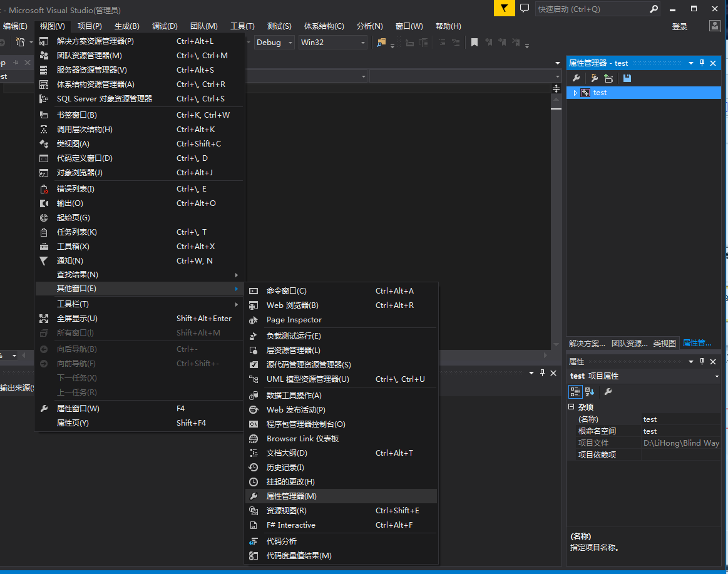Click the 类视图(A) icon in View menu
The width and height of the screenshot is (728, 574).
[x=44, y=144]
